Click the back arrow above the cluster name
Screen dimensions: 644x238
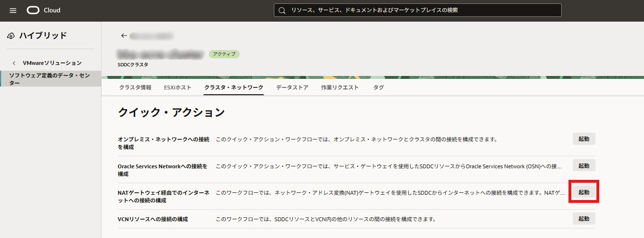click(x=124, y=36)
